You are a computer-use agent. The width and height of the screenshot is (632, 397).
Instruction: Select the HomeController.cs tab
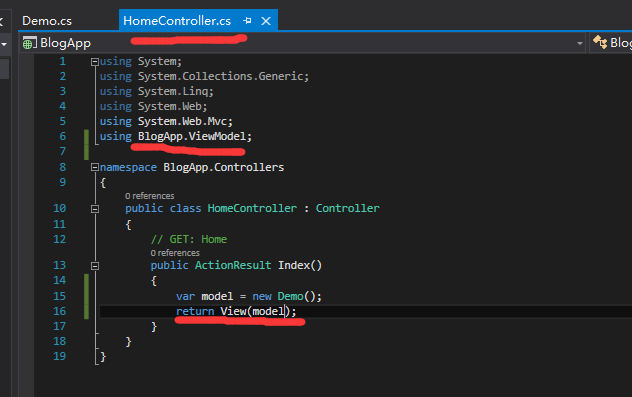point(177,21)
